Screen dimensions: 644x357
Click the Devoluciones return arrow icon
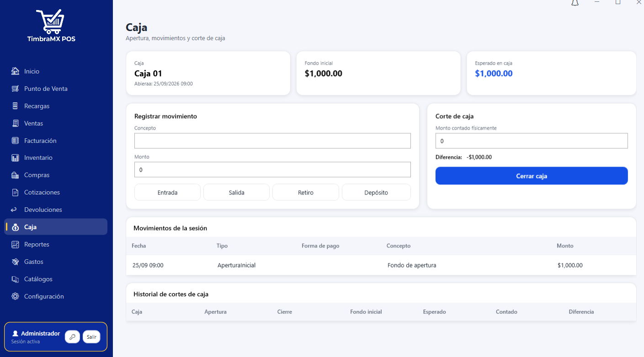(14, 210)
